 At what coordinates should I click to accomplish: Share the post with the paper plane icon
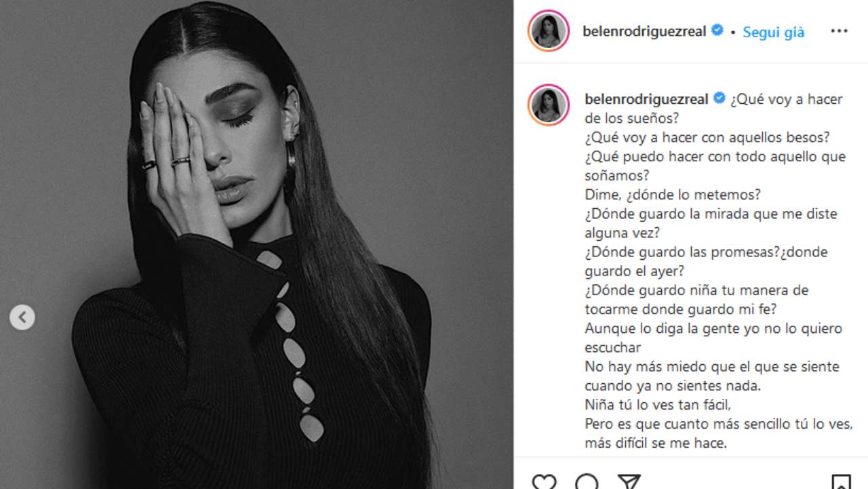click(x=629, y=482)
